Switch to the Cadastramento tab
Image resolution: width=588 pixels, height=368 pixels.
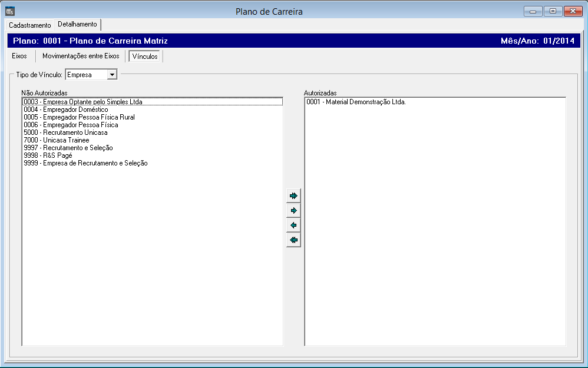[30, 25]
